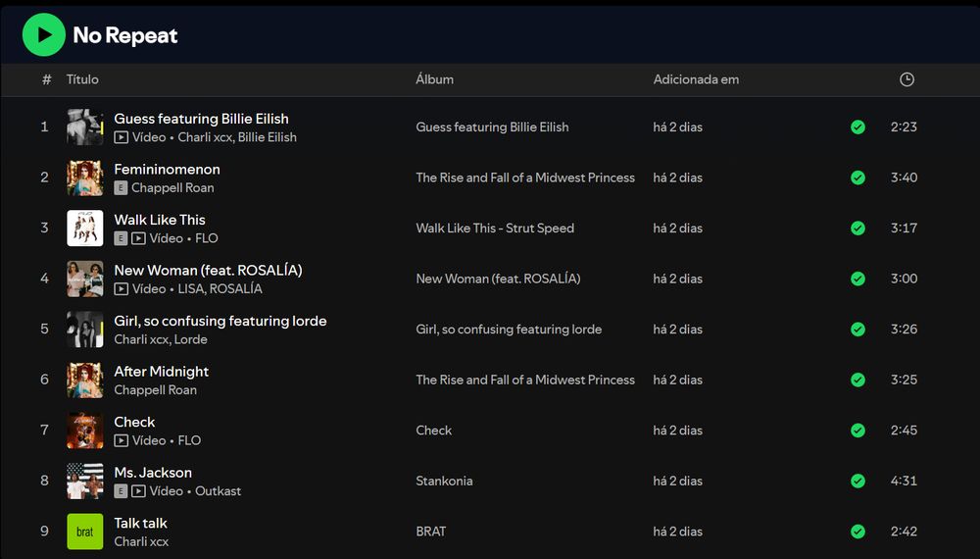Toggle saved checkmark for Guess featuring Billie Eilish

(x=857, y=127)
